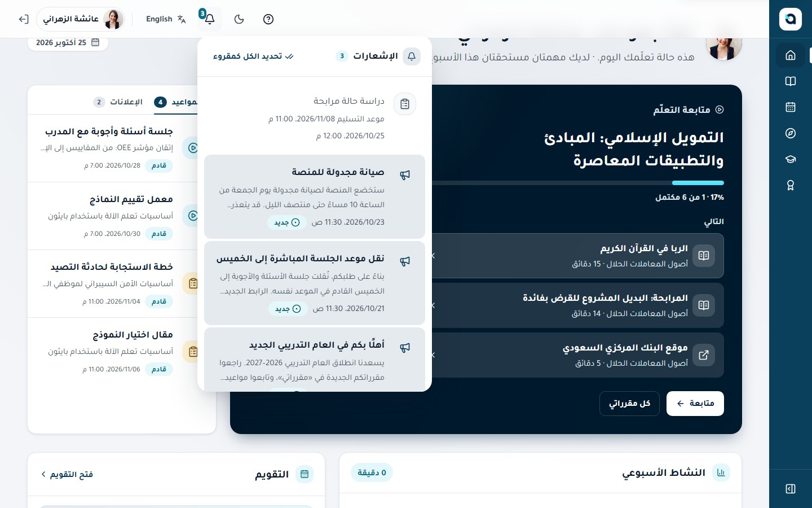
Task: Open the دراسة حالة مراجحة notification
Action: click(x=315, y=118)
